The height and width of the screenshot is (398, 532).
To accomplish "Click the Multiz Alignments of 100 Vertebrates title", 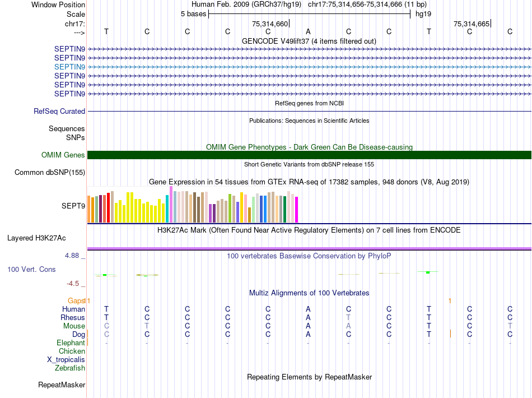I will 309,293.
